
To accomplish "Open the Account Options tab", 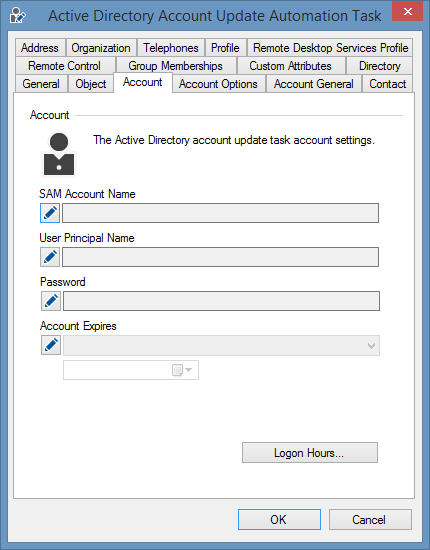I will (x=218, y=84).
